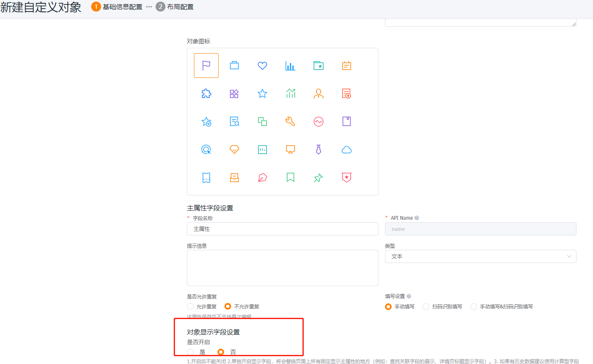Click the 主属性字段设置 section heading
Image resolution: width=593 pixels, height=364 pixels.
coord(210,208)
